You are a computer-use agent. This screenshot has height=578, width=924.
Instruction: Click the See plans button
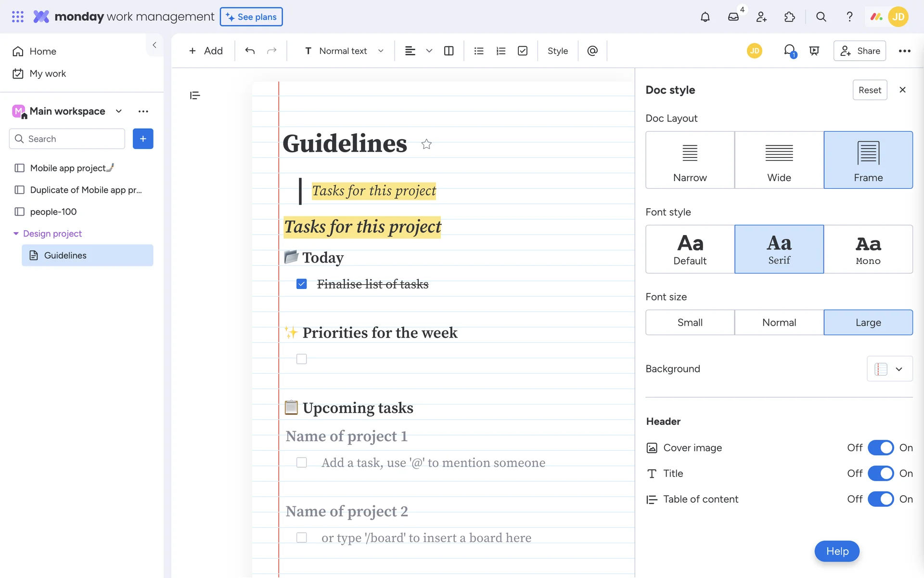[251, 17]
